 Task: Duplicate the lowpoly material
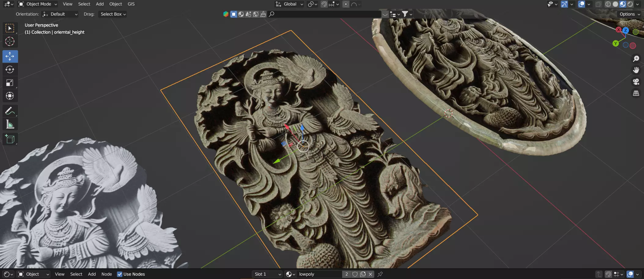click(363, 274)
